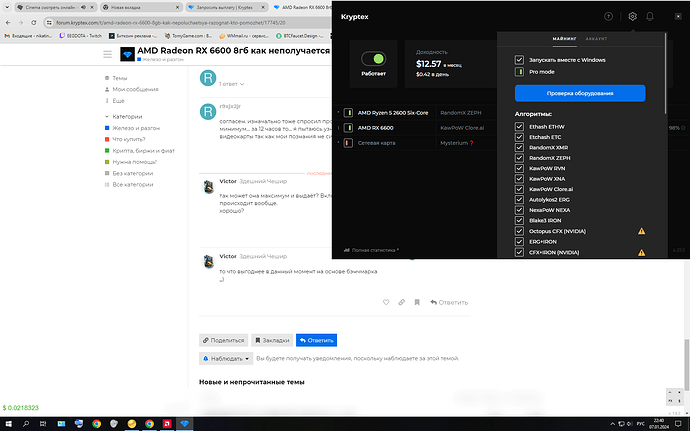Click Проверка оборудования button

coord(580,93)
